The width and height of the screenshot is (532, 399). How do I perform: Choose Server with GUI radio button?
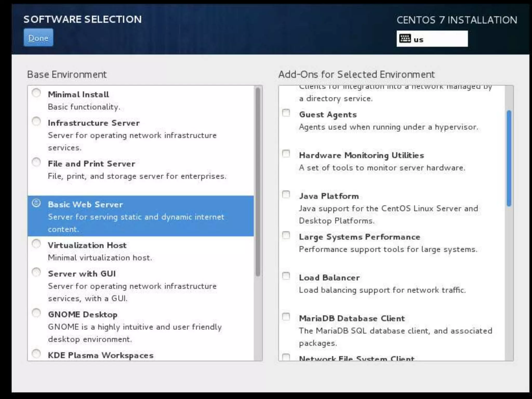tap(36, 272)
